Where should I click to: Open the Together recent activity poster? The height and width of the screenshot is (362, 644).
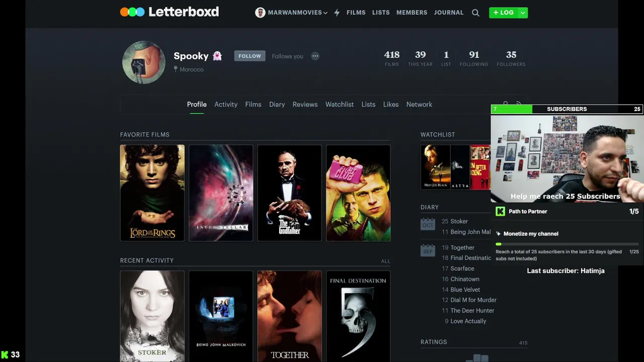pyautogui.click(x=289, y=316)
